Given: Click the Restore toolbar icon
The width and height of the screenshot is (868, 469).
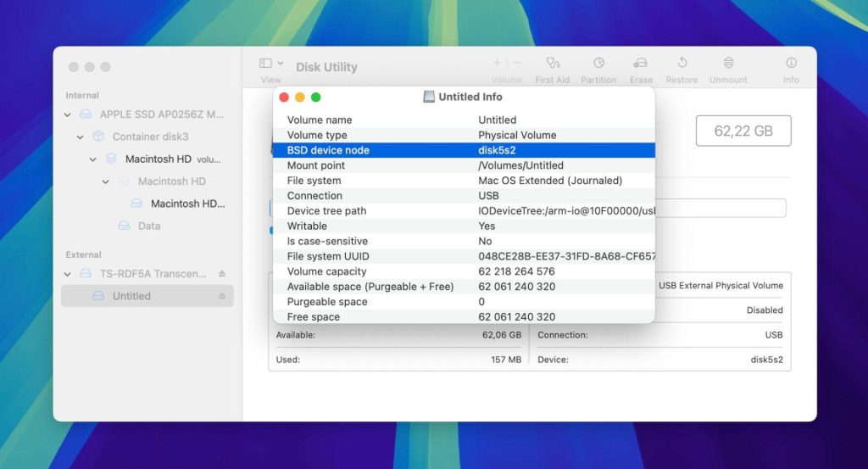Looking at the screenshot, I should pyautogui.click(x=682, y=63).
